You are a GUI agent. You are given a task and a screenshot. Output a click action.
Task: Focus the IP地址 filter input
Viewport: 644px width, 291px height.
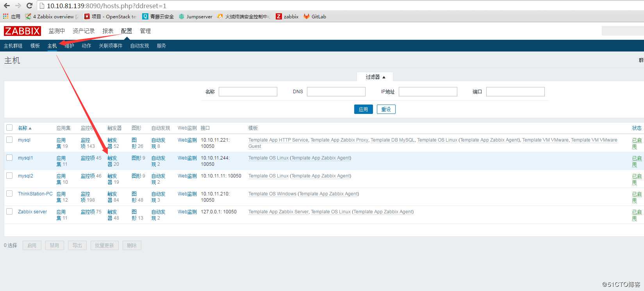point(428,92)
